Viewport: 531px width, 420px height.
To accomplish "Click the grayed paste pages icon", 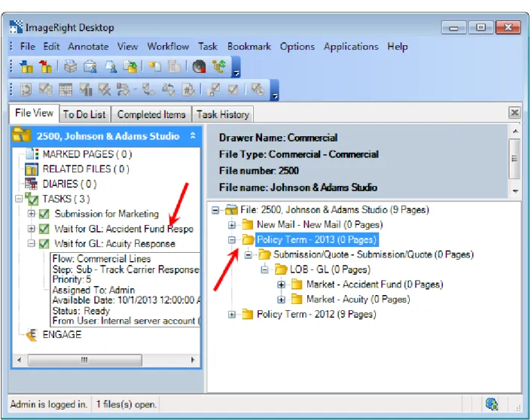I will tap(175, 67).
